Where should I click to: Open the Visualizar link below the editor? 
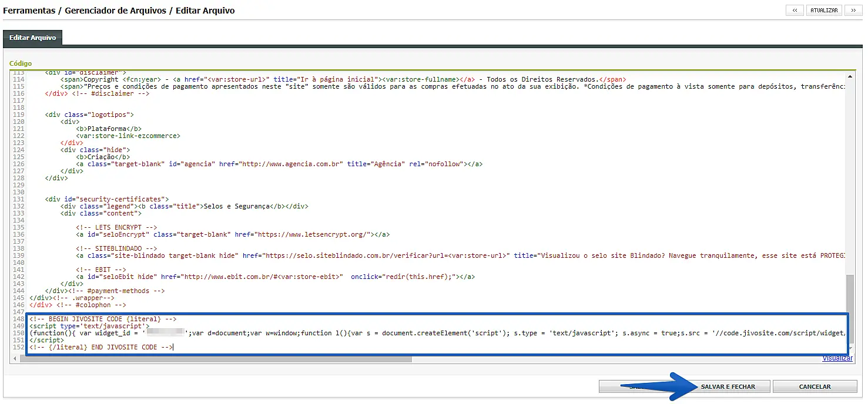click(x=837, y=358)
